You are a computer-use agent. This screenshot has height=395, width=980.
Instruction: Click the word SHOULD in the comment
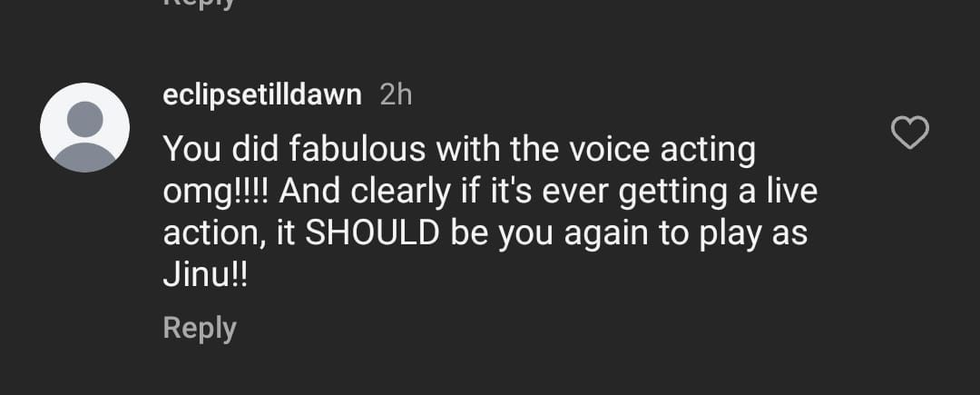point(372,232)
